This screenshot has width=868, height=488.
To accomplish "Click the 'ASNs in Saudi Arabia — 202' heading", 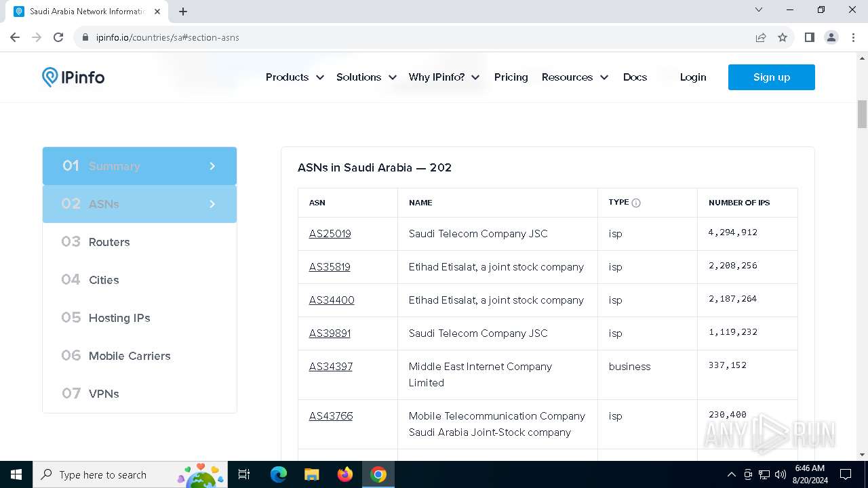I will 374,167.
